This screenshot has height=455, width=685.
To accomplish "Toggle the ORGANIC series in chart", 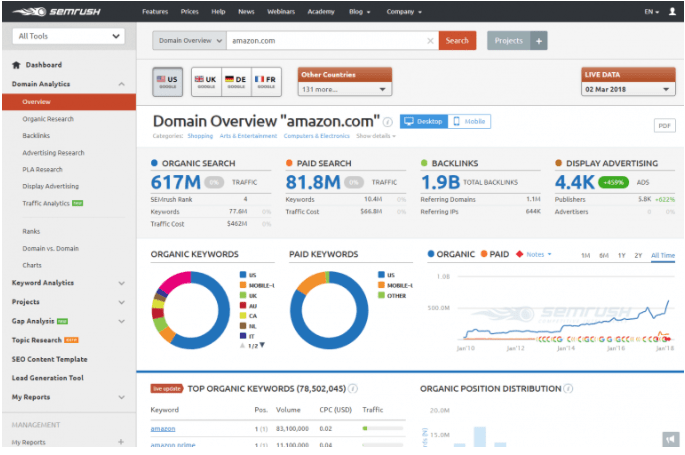I will pyautogui.click(x=451, y=254).
